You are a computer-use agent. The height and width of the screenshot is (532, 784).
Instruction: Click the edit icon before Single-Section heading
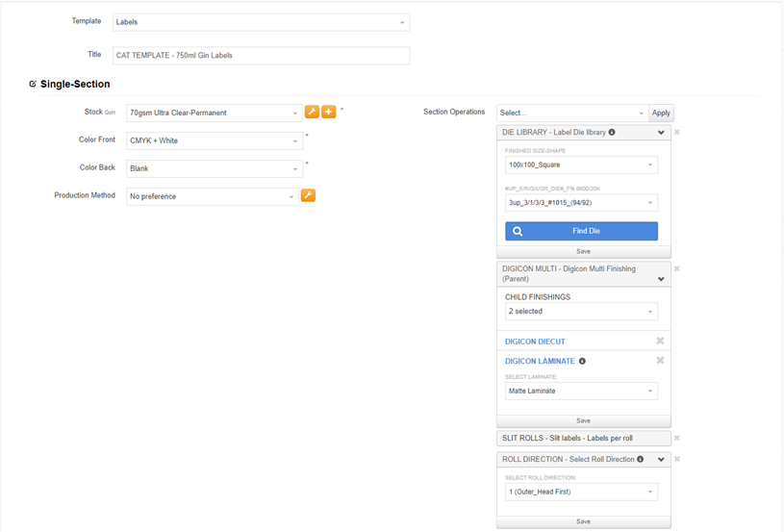click(x=33, y=84)
